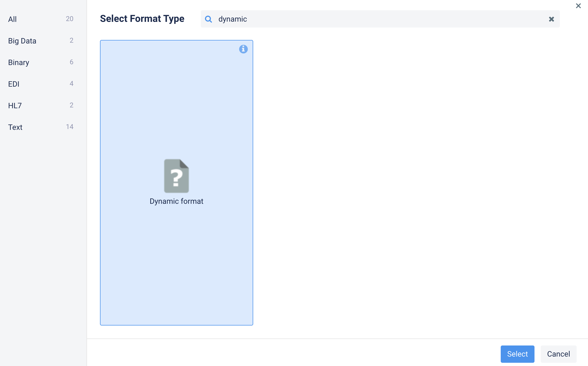Click the info icon on Dynamic format card
This screenshot has width=588, height=366.
pyautogui.click(x=243, y=49)
